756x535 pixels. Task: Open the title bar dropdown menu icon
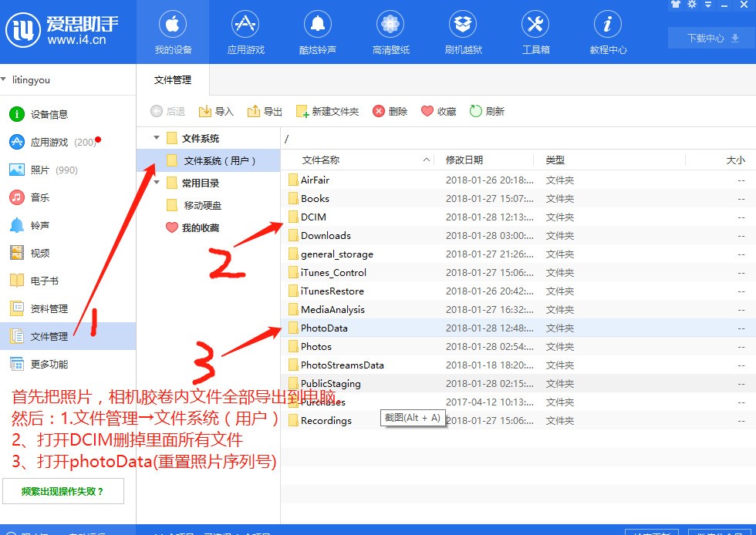click(708, 5)
